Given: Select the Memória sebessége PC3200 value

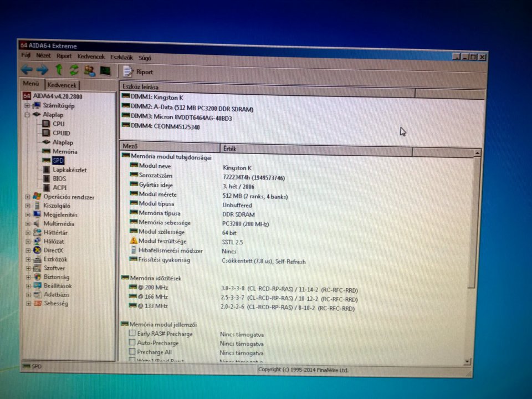Looking at the screenshot, I should tap(245, 224).
